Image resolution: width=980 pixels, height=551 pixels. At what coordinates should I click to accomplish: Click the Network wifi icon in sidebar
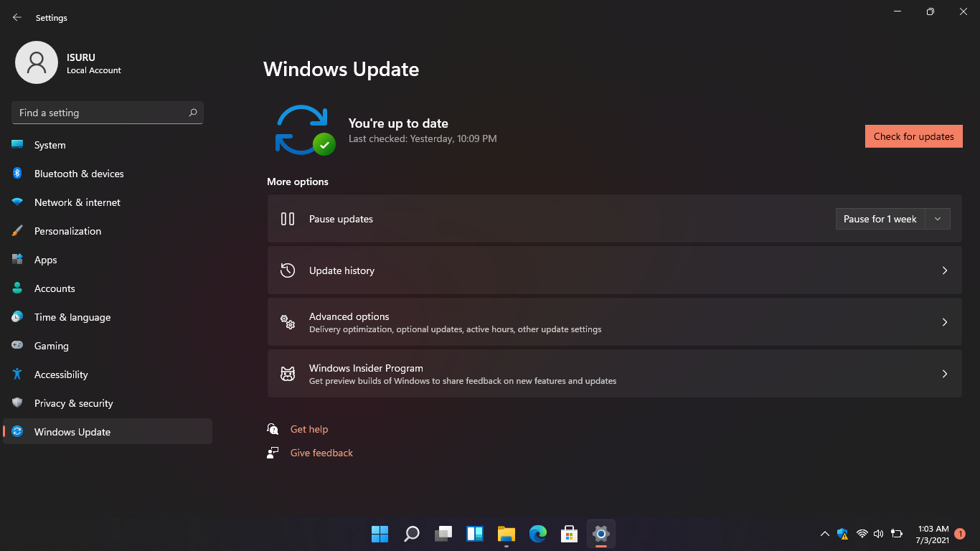[17, 202]
